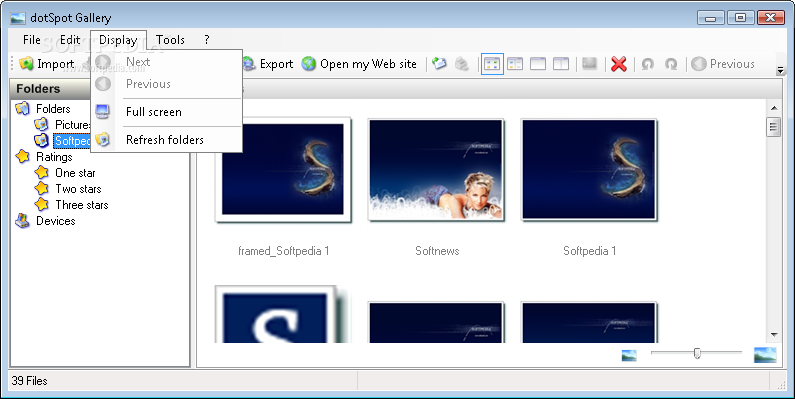Select the thumbnails-with-details view icon
The width and height of the screenshot is (795, 399).
515,64
